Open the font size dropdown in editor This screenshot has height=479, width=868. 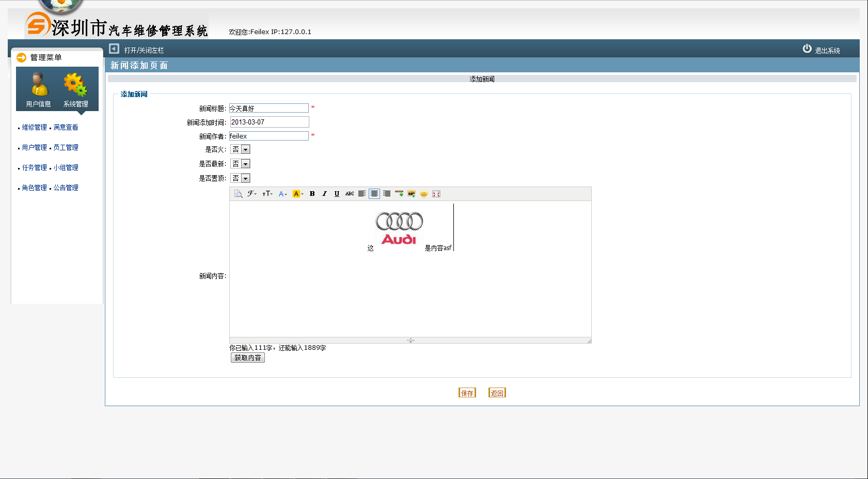tap(267, 194)
